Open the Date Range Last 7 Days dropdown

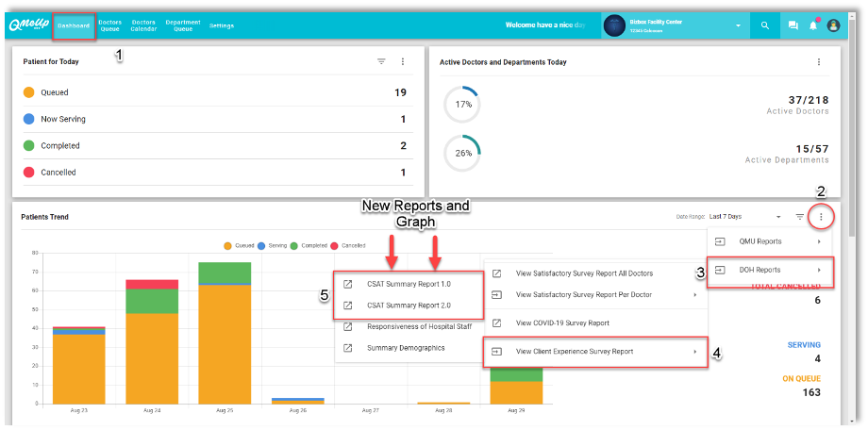click(745, 217)
